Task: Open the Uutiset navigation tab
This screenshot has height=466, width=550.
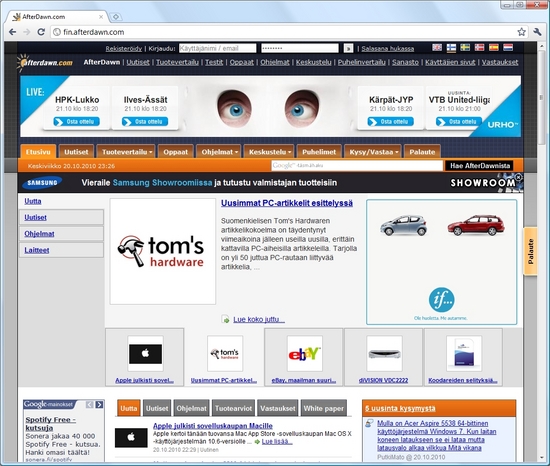Action: [x=76, y=152]
